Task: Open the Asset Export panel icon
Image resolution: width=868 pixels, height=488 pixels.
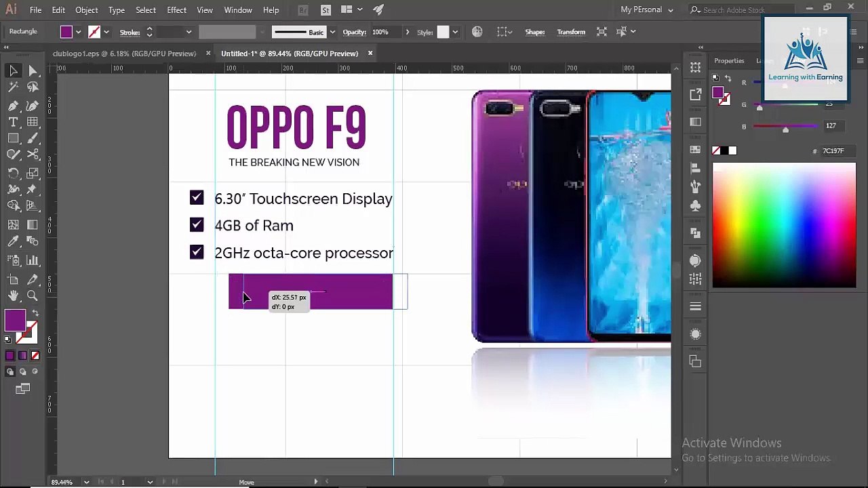Action: click(696, 94)
